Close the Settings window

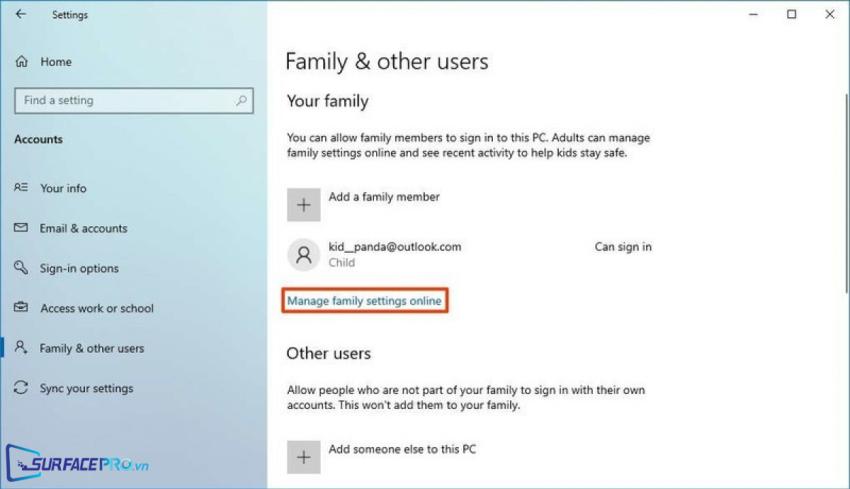click(830, 15)
